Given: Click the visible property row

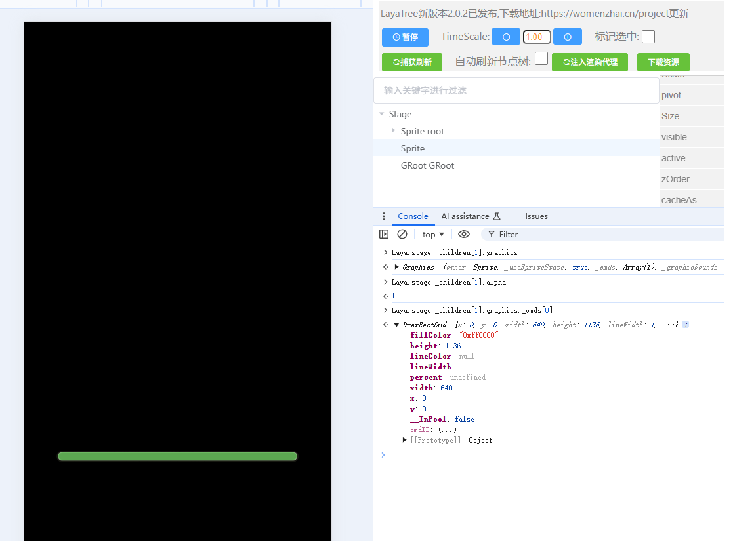Looking at the screenshot, I should (x=692, y=137).
